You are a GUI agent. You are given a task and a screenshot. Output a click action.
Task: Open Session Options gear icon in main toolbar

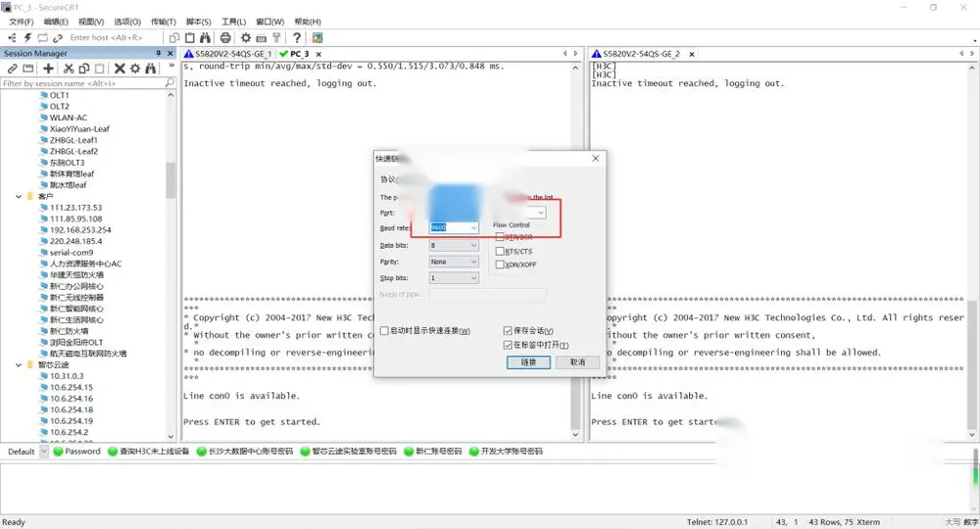(246, 37)
